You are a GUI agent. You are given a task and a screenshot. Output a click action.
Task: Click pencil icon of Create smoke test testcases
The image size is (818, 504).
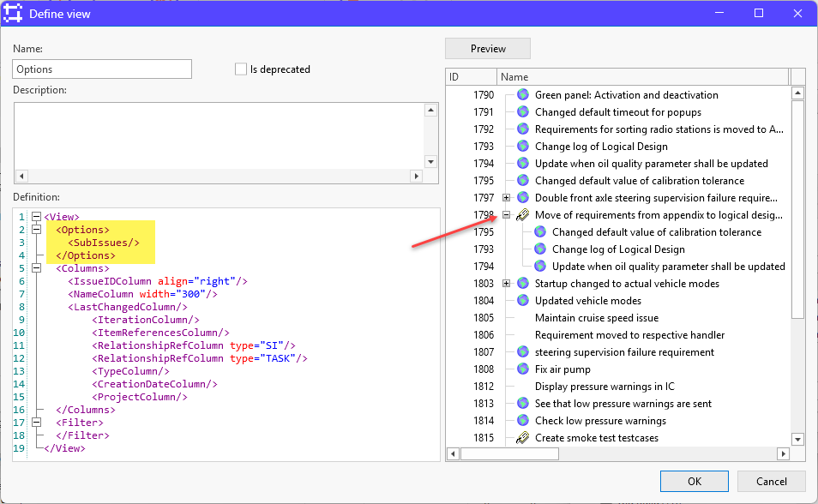(523, 438)
